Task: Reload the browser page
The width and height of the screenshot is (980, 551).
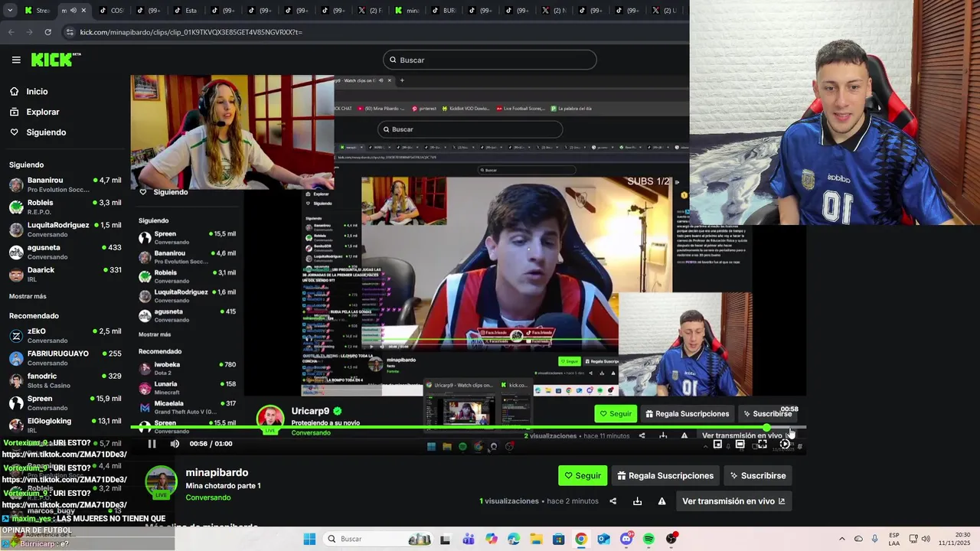Action: pyautogui.click(x=47, y=32)
